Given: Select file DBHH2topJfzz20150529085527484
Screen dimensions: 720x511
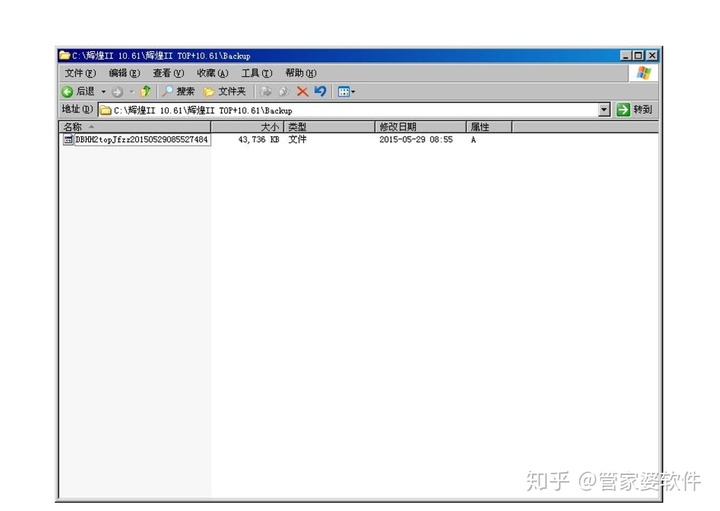Looking at the screenshot, I should pyautogui.click(x=141, y=140).
